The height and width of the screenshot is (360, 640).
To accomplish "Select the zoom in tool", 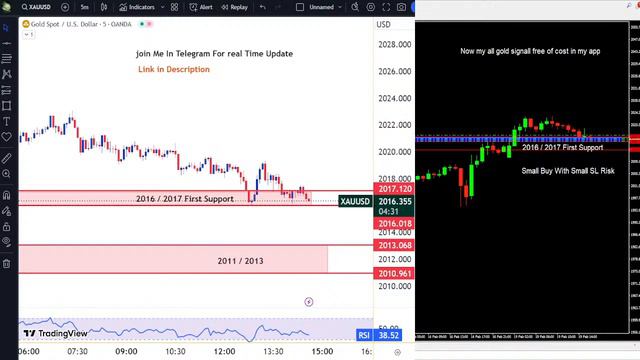I will tap(6, 174).
